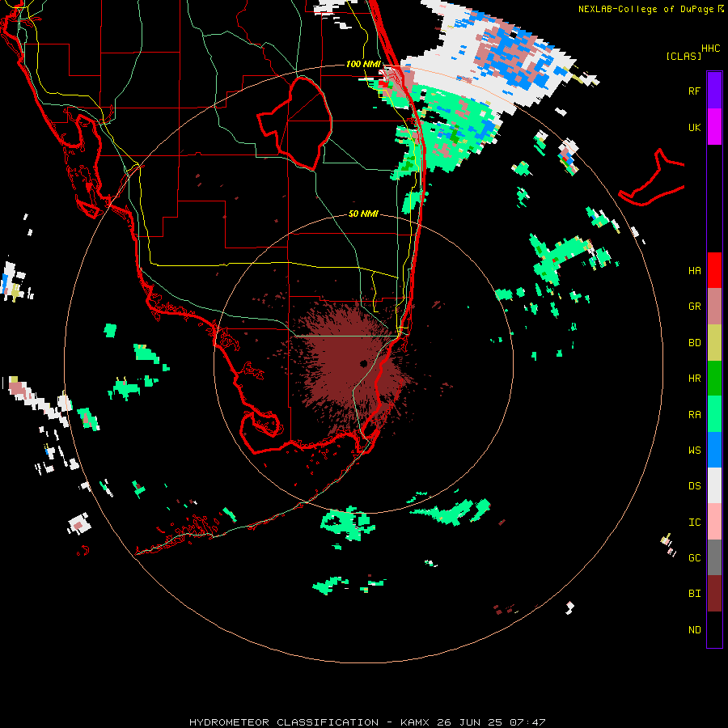Click the IC pink legend swatch

pos(714,522)
